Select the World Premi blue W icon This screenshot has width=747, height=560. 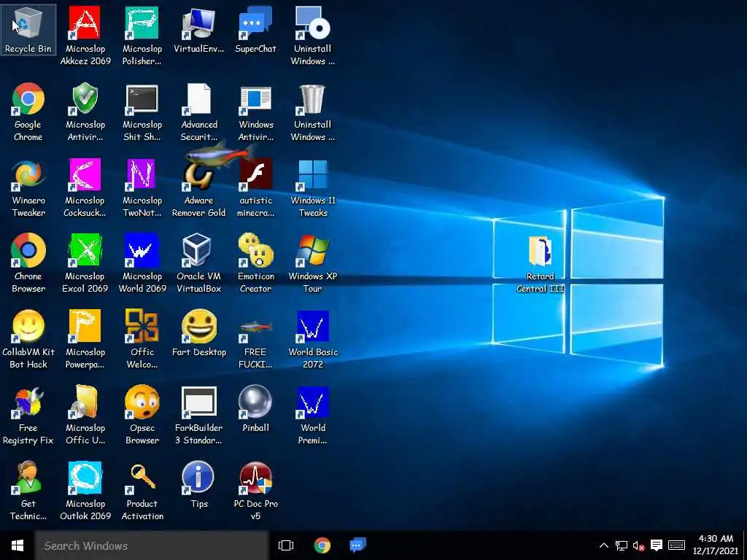coord(312,415)
